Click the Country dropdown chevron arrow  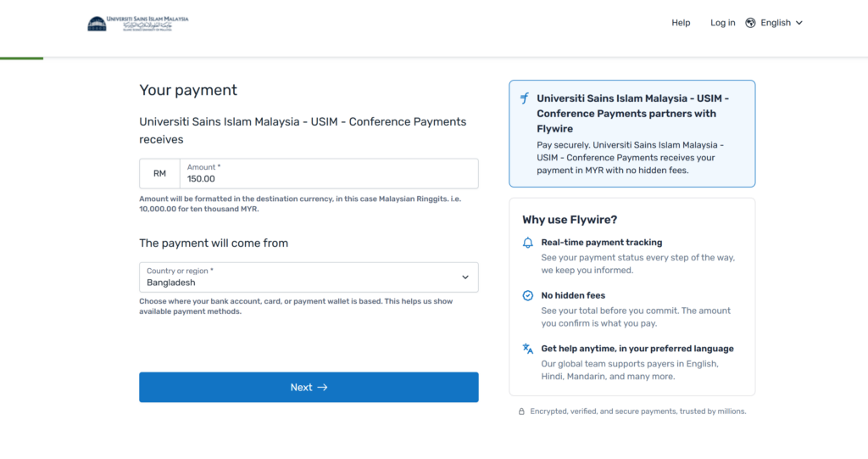[x=465, y=277]
